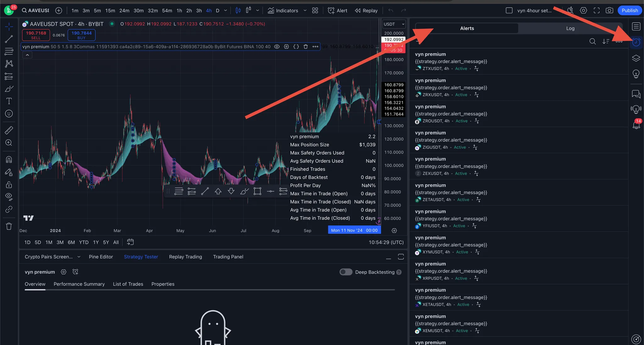The height and width of the screenshot is (345, 644).
Task: Select the trend line drawing tool
Action: 9,39
